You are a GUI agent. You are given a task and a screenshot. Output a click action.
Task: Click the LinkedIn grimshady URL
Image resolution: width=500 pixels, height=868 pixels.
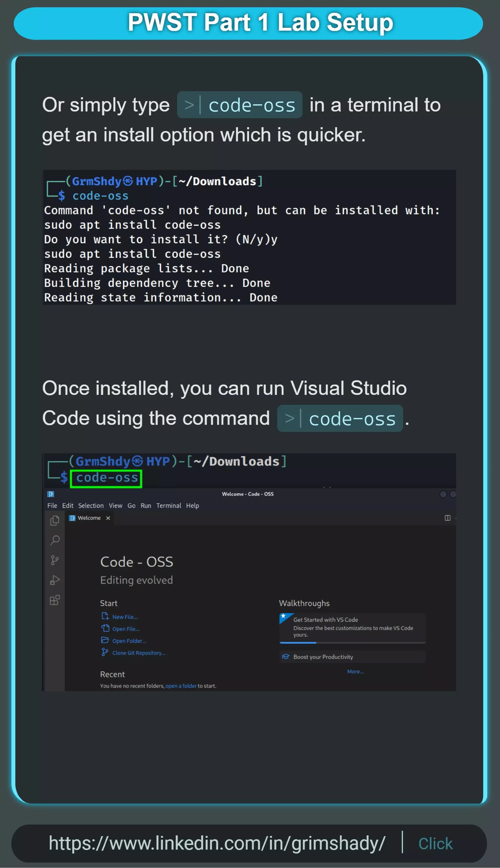[217, 843]
